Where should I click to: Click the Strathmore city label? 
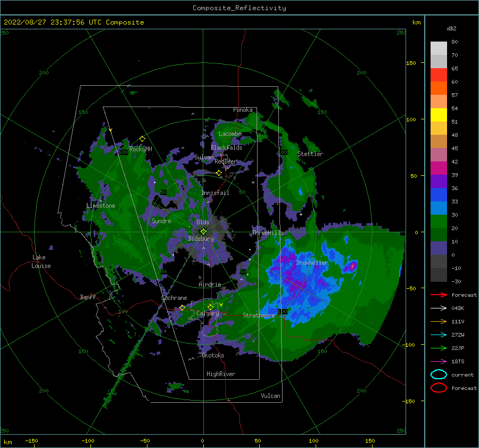click(x=259, y=315)
